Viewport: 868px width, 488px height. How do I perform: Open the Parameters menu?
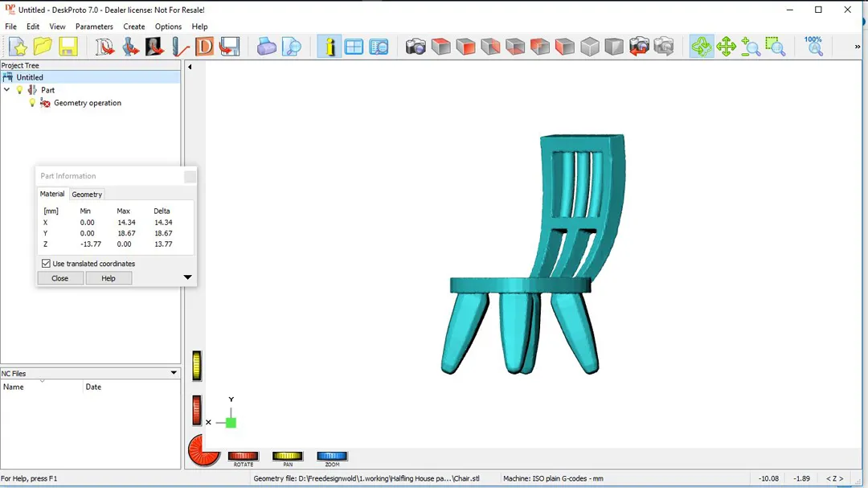(94, 27)
